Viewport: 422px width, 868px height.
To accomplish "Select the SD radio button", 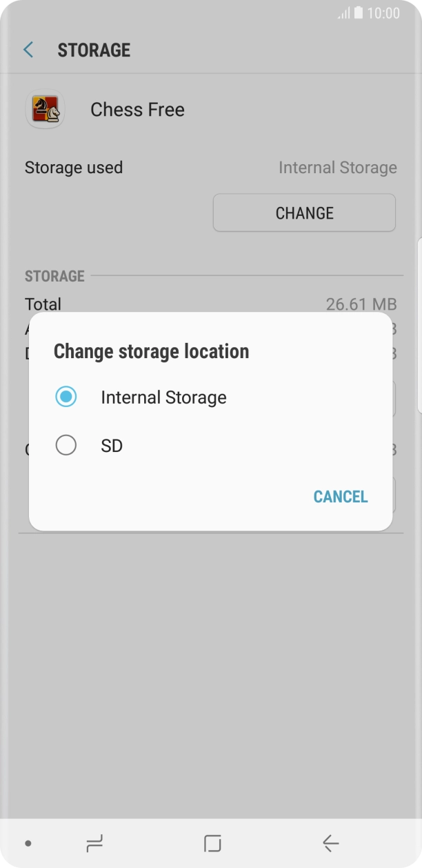I will point(66,446).
